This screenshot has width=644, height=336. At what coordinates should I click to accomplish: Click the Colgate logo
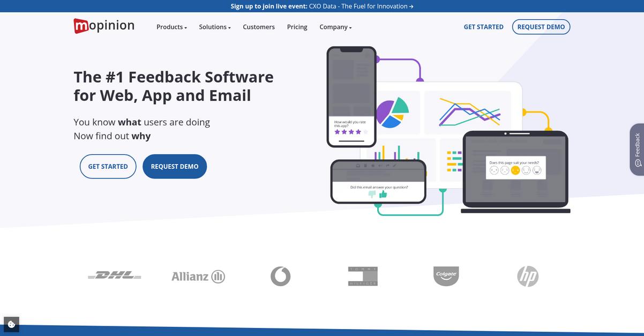pos(446,276)
